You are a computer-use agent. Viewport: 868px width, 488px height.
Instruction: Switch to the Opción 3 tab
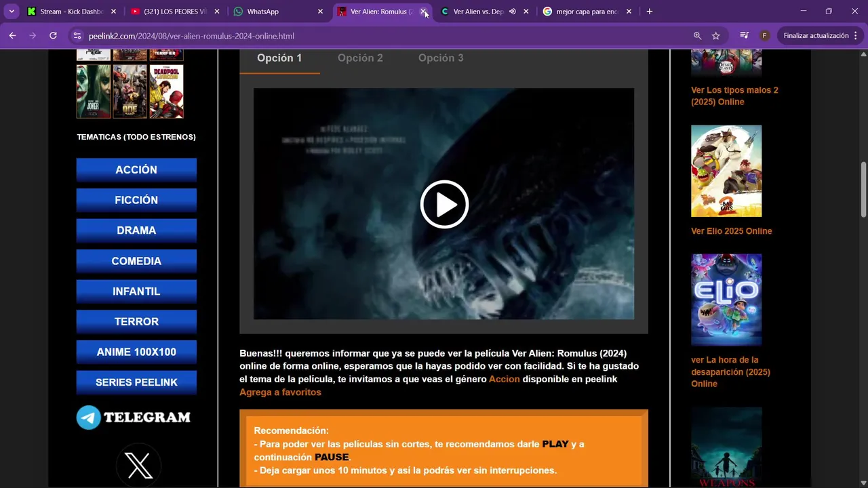coord(441,58)
